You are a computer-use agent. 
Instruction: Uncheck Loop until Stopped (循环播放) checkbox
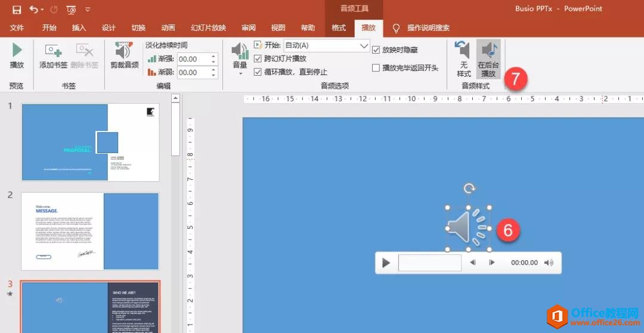point(258,72)
